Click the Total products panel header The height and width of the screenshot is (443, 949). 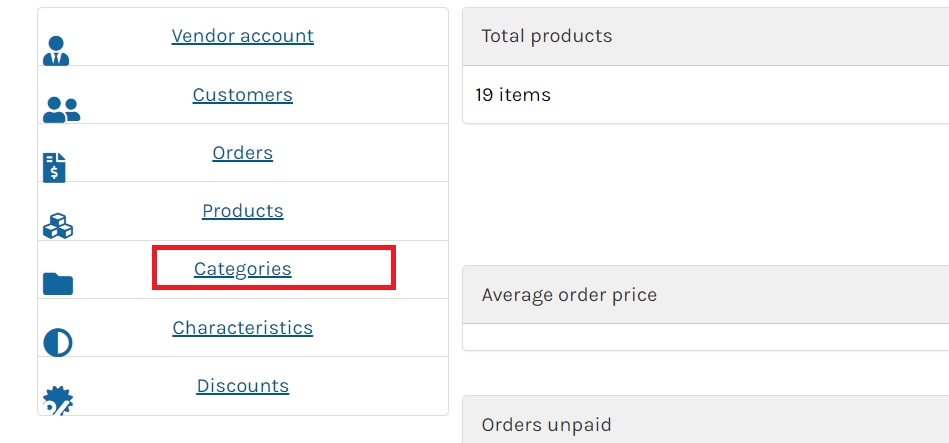(x=706, y=36)
